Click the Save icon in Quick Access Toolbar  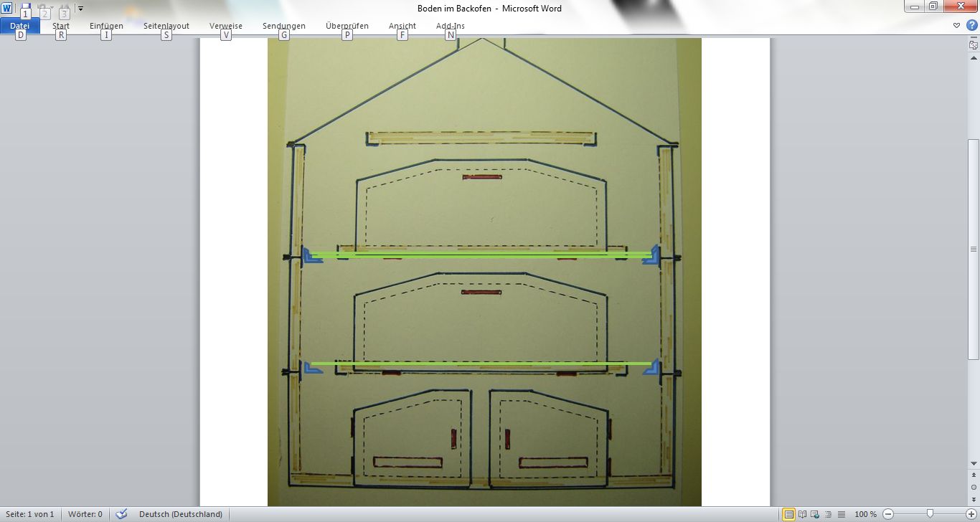(x=26, y=7)
